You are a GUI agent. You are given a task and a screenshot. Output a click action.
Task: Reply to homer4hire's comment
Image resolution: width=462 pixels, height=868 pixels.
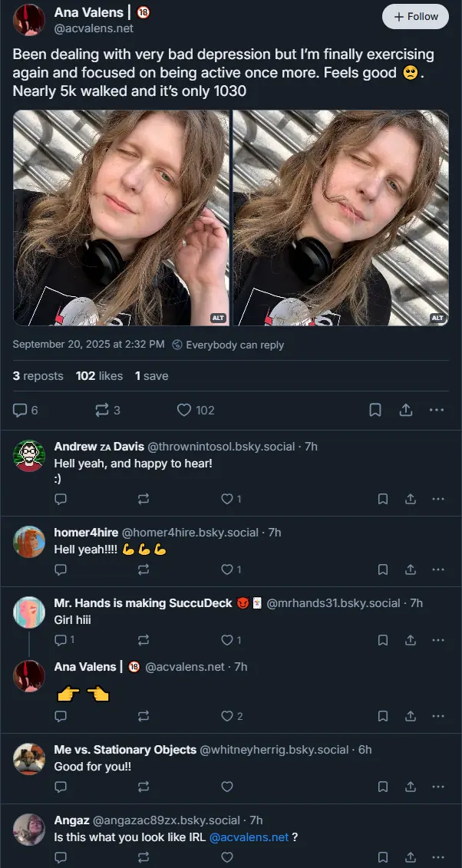tap(61, 569)
